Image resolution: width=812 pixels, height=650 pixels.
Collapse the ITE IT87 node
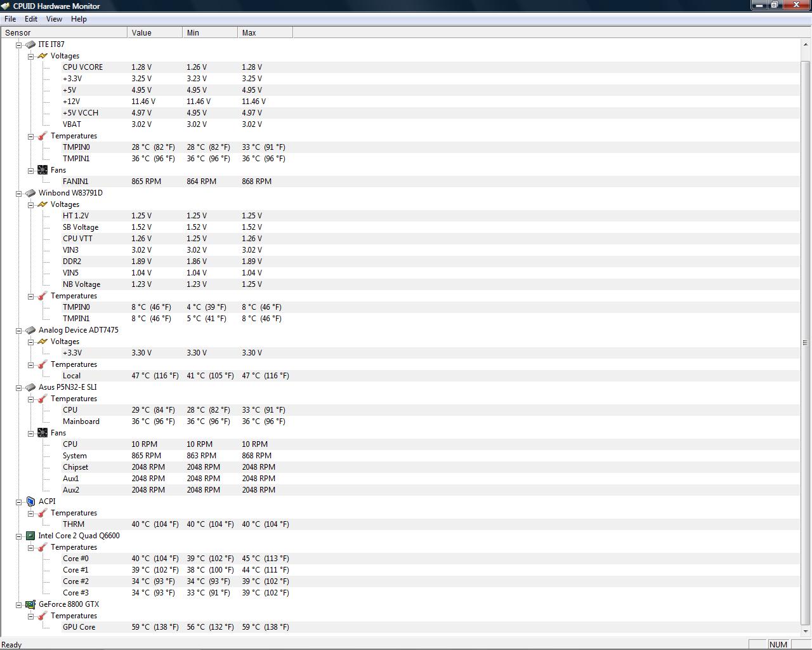click(x=18, y=44)
